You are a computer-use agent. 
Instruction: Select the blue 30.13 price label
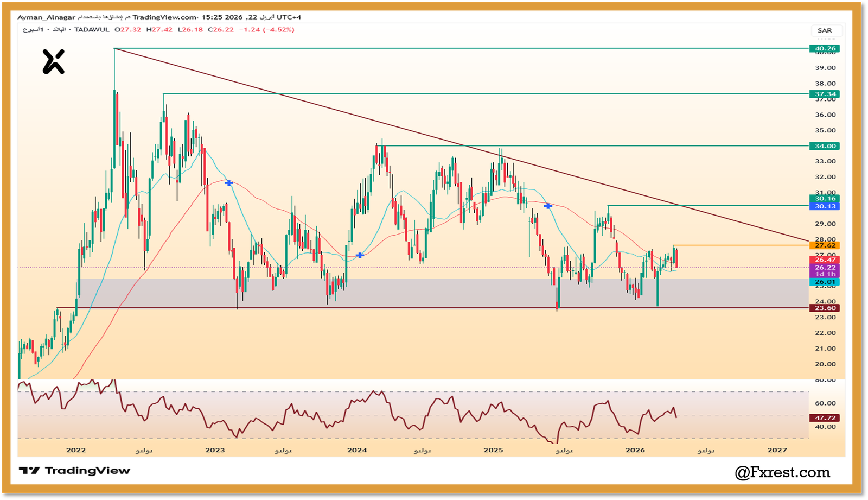click(x=825, y=206)
